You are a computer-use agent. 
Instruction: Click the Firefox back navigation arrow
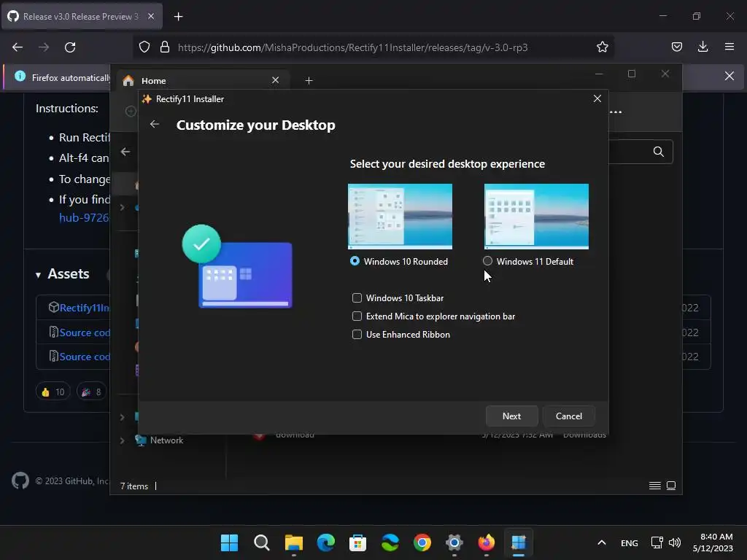point(18,47)
